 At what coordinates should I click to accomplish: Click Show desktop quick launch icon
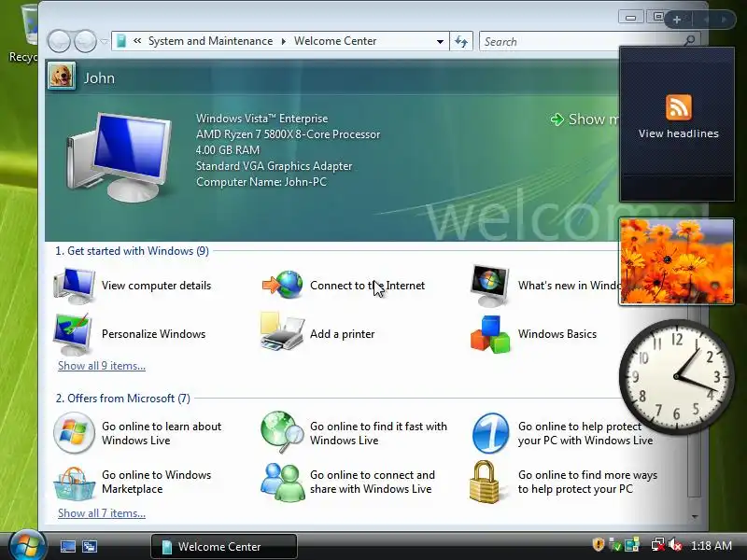67,546
